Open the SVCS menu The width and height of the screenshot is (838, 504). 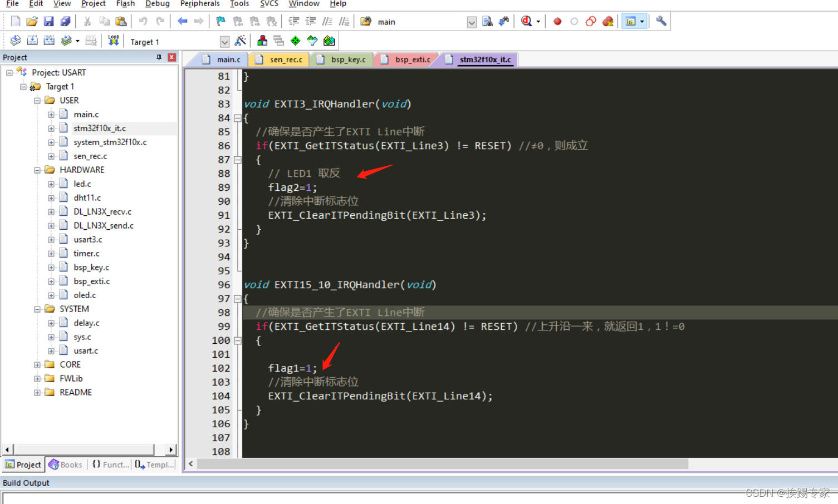(x=269, y=4)
